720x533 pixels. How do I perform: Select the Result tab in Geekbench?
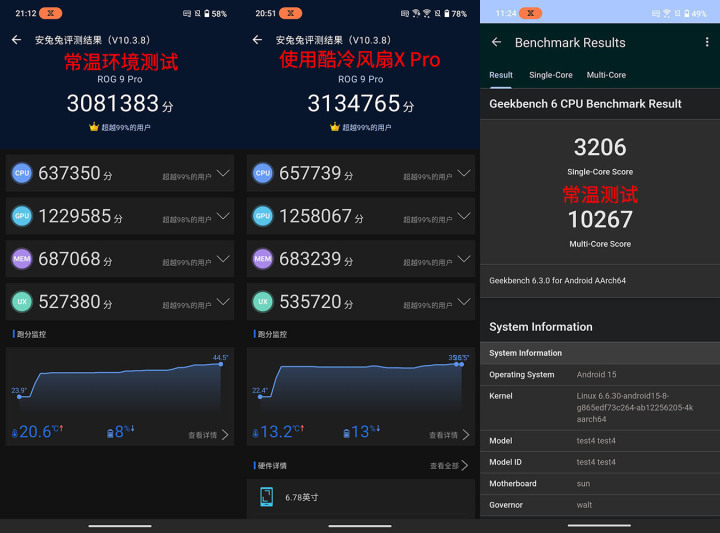pyautogui.click(x=501, y=75)
